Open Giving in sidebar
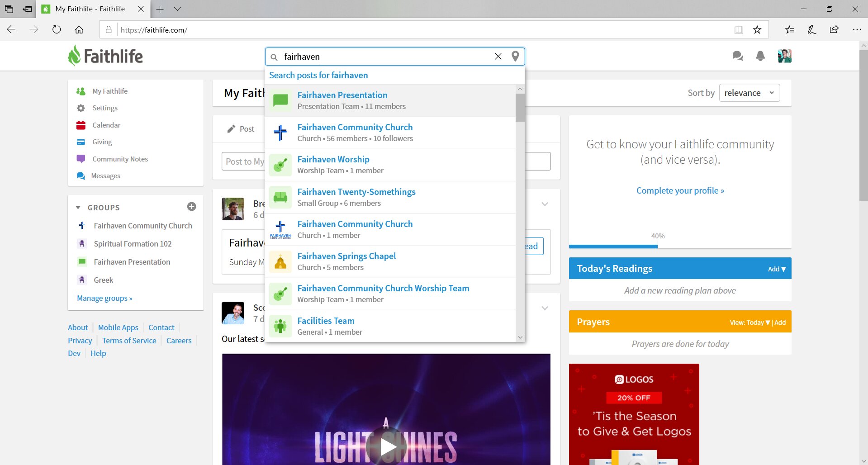The width and height of the screenshot is (868, 465). click(x=102, y=142)
